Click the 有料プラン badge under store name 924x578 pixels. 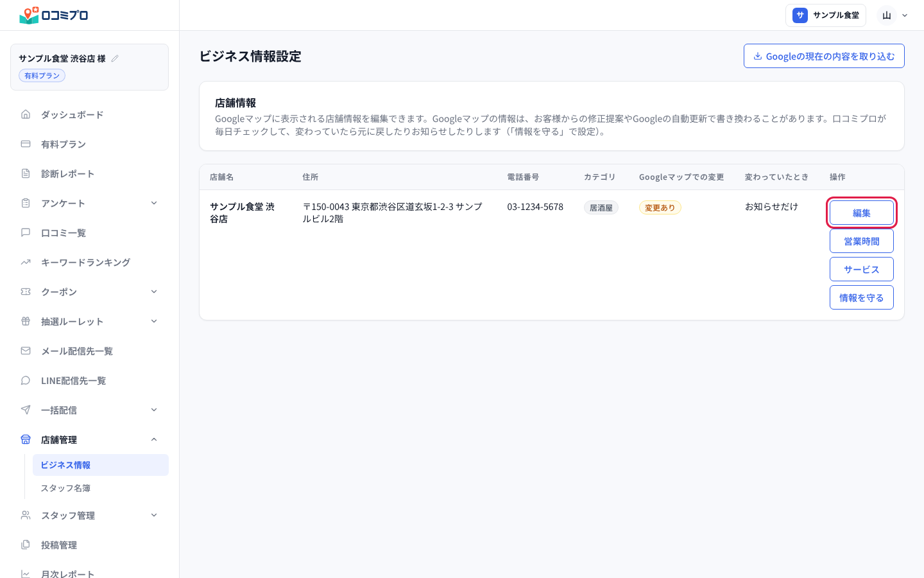coord(42,76)
